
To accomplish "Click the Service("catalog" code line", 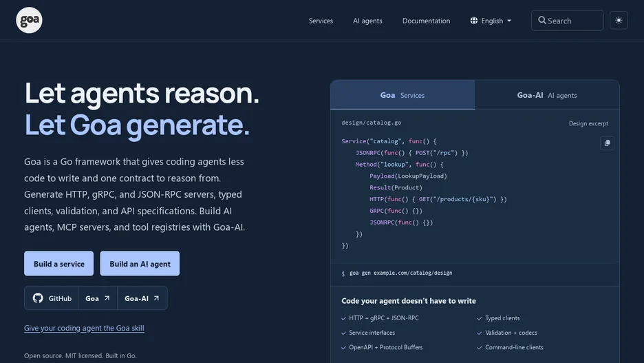I will pos(389,141).
